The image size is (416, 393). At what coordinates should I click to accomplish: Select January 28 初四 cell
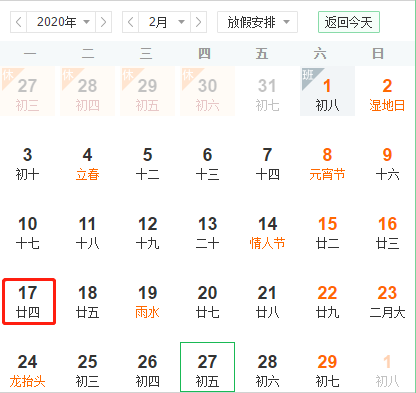pos(87,91)
